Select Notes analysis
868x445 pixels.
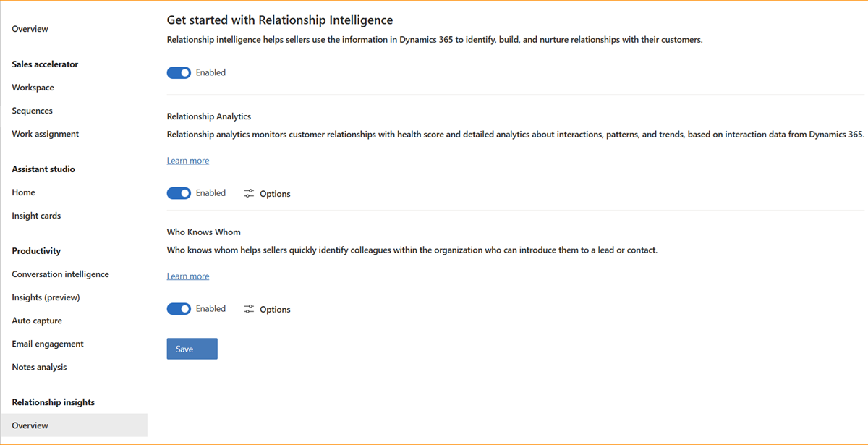coord(39,366)
